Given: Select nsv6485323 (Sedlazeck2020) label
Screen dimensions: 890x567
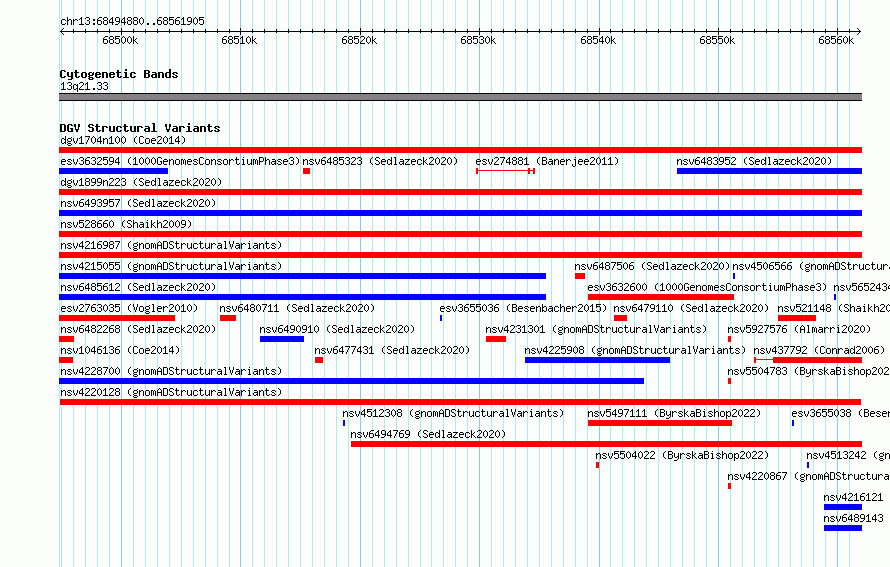Looking at the screenshot, I should click(380, 161).
